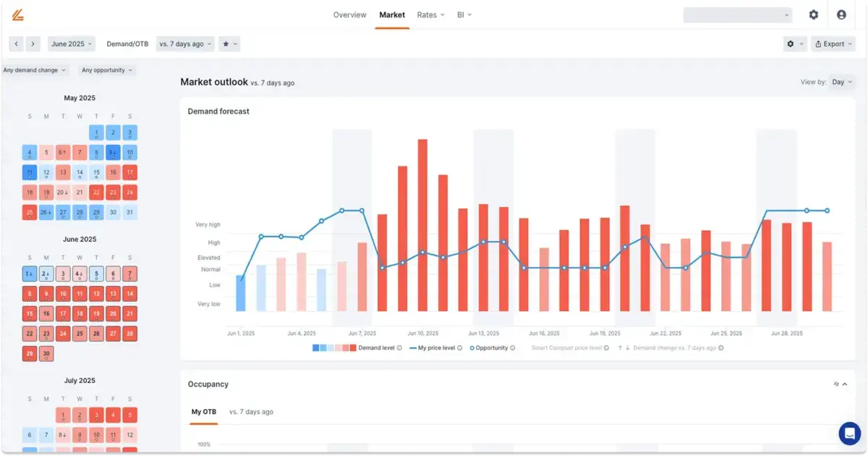This screenshot has width=868, height=456.
Task: Switch to the Overview tab
Action: pos(350,14)
